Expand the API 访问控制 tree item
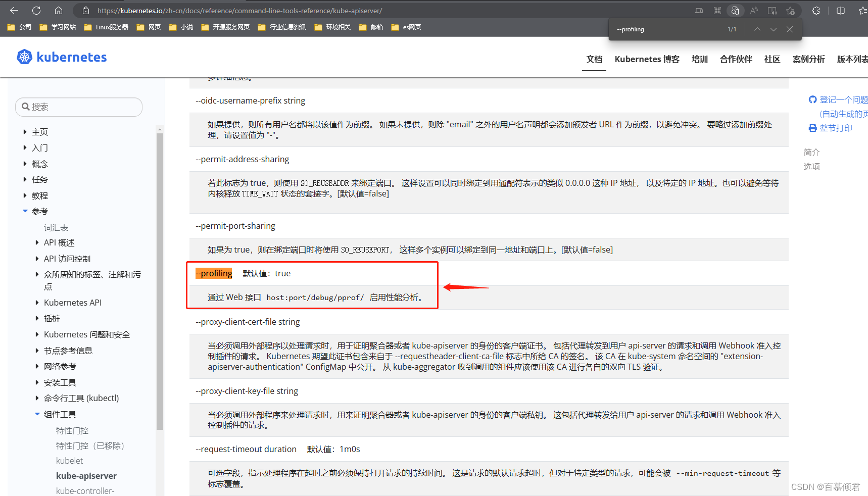 pos(37,259)
